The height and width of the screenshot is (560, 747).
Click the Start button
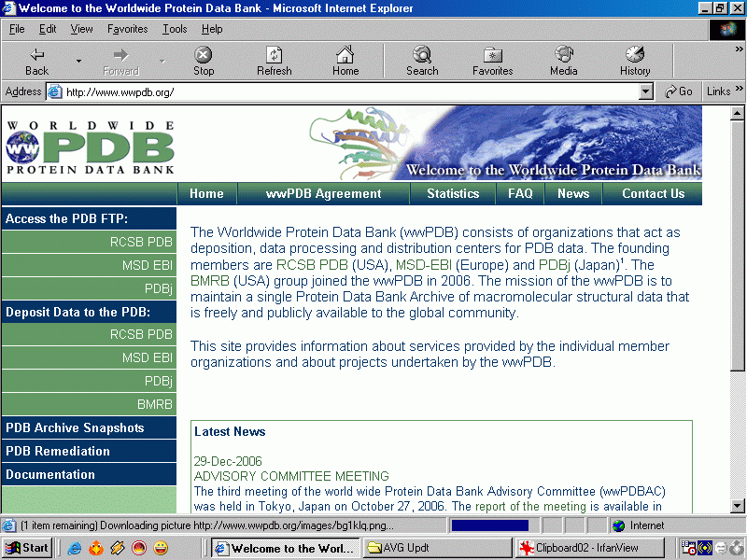(x=27, y=548)
